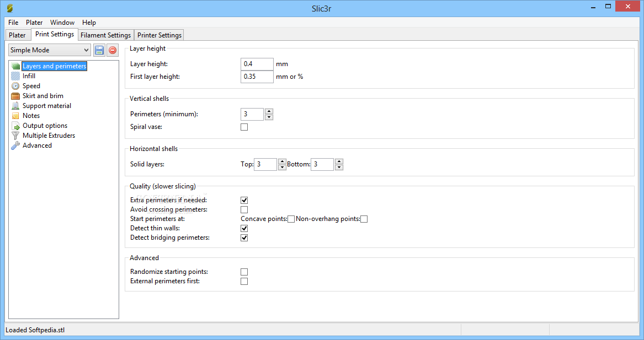The image size is (644, 340).
Task: Open the Simple Mode preset dropdown
Action: (x=49, y=50)
